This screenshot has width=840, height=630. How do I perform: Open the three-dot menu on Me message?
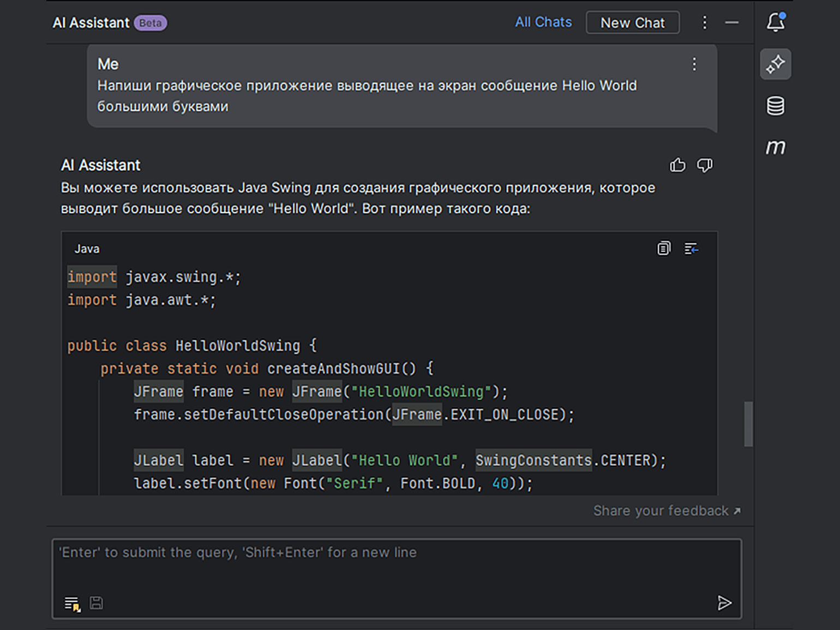tap(694, 64)
